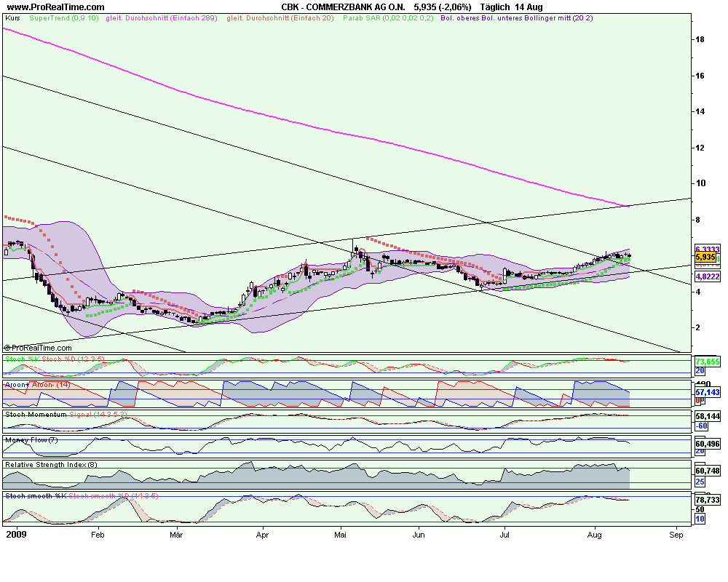Screen dimensions: 728x582
Task: Select the Aroon+ Aroon- (14) panel label
Action: coord(38,385)
